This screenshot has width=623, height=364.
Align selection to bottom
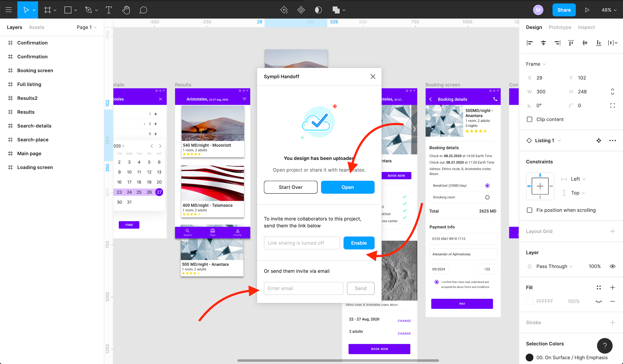tap(599, 43)
